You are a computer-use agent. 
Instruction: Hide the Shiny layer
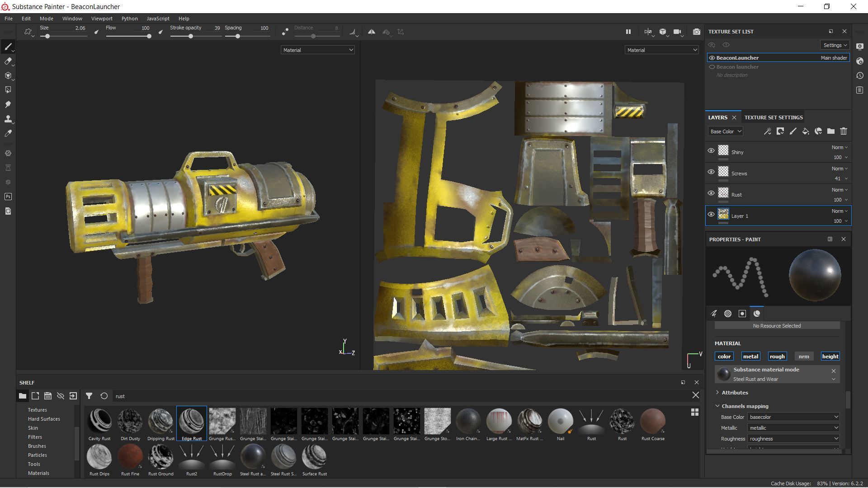[x=711, y=151]
